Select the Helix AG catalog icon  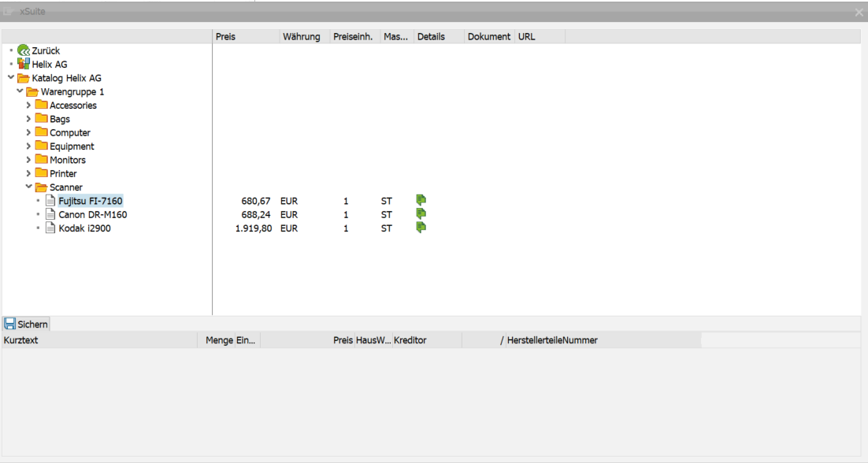click(24, 64)
